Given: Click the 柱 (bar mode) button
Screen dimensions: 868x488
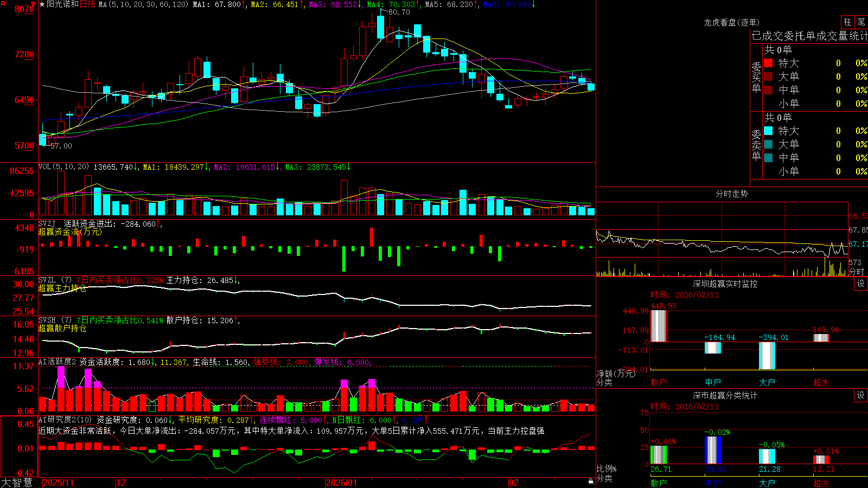Looking at the screenshot, I should click(847, 22).
